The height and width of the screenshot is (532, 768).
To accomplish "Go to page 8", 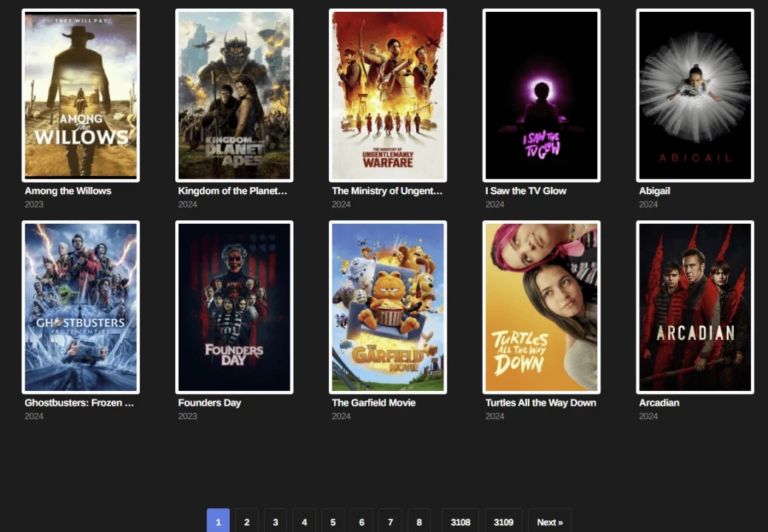I will [x=419, y=522].
